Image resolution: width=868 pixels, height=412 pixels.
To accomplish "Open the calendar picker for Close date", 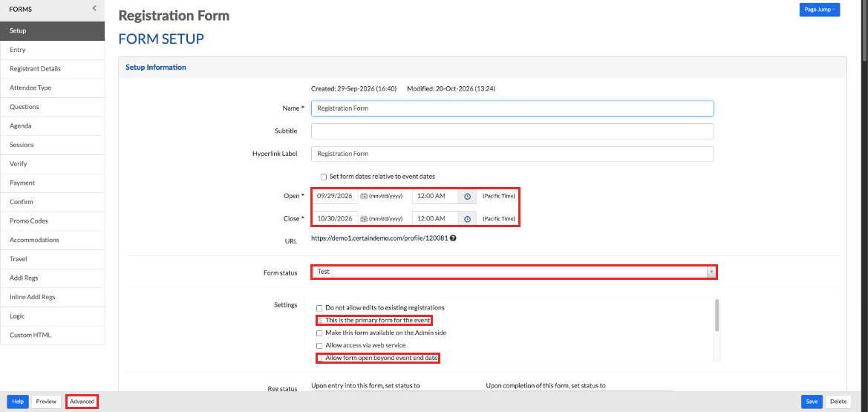I will [x=364, y=219].
